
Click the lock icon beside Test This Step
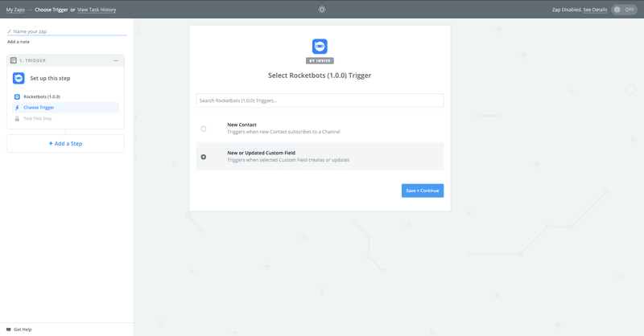coord(17,118)
